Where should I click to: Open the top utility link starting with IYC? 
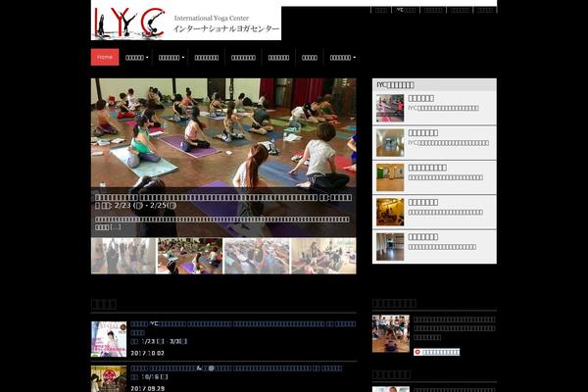pyautogui.click(x=406, y=10)
